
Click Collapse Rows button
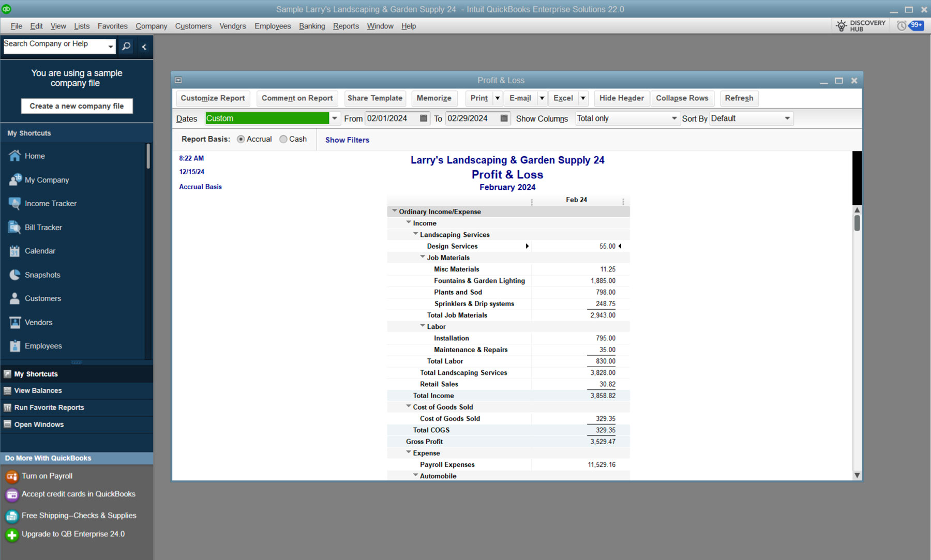tap(682, 98)
